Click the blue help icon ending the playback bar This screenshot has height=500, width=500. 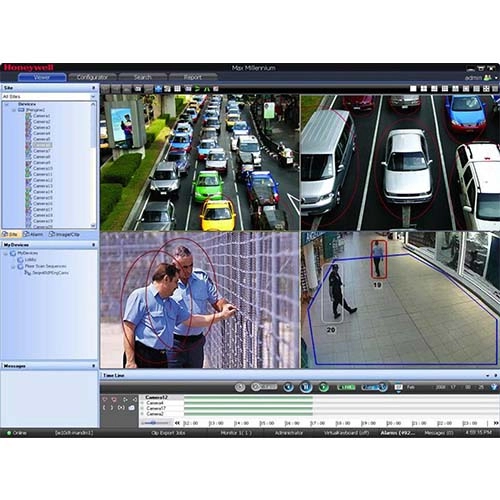pyautogui.click(x=495, y=387)
